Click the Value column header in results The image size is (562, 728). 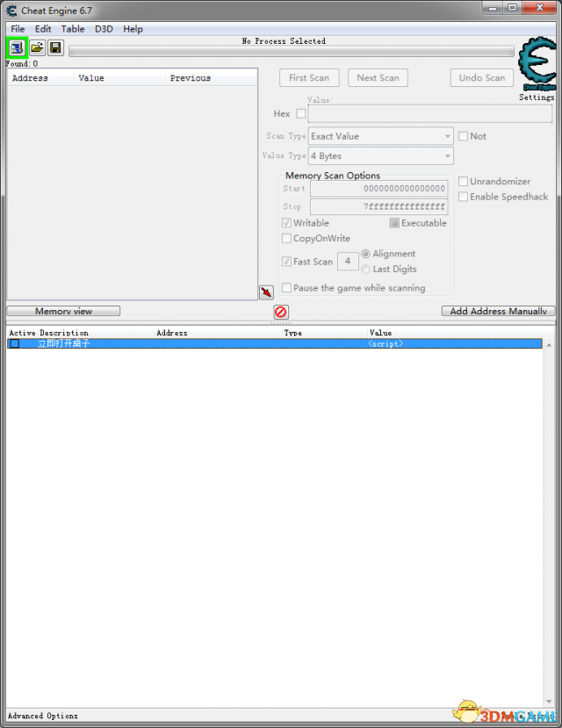click(x=119, y=78)
